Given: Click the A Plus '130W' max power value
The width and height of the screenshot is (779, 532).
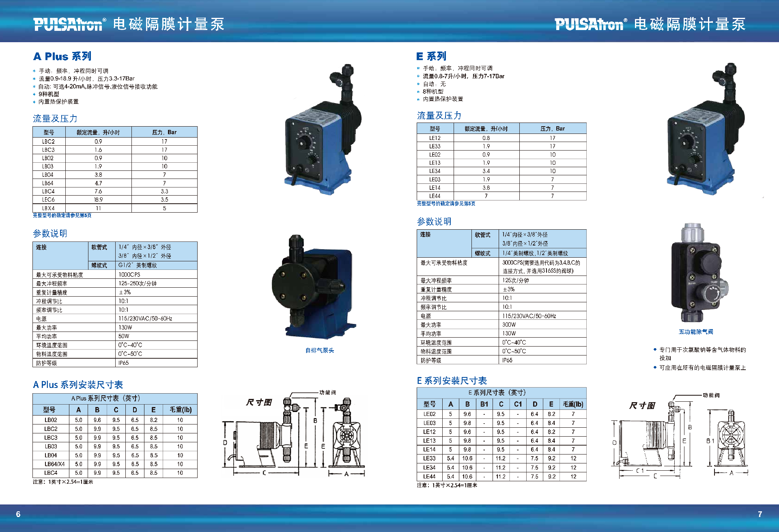Looking at the screenshot, I should (125, 327).
